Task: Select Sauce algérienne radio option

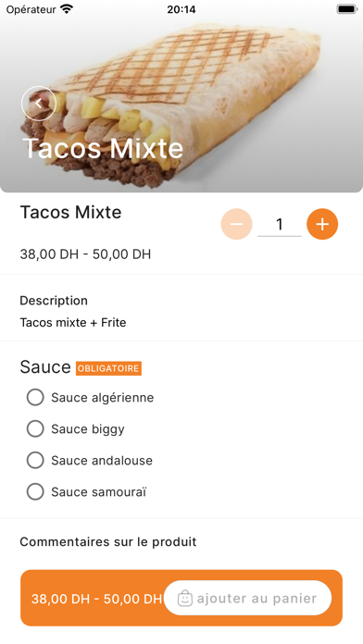Action: pyautogui.click(x=90, y=398)
